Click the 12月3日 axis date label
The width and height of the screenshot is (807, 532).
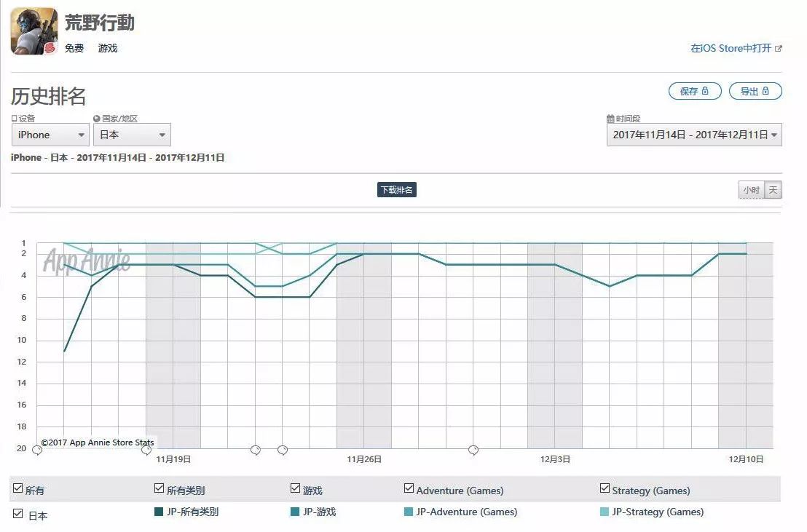pos(555,459)
